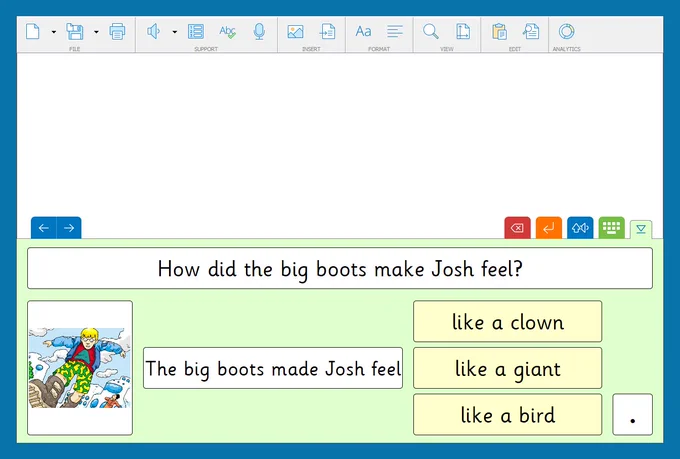Choose the "like a giant" cell
This screenshot has height=459, width=680.
(507, 368)
